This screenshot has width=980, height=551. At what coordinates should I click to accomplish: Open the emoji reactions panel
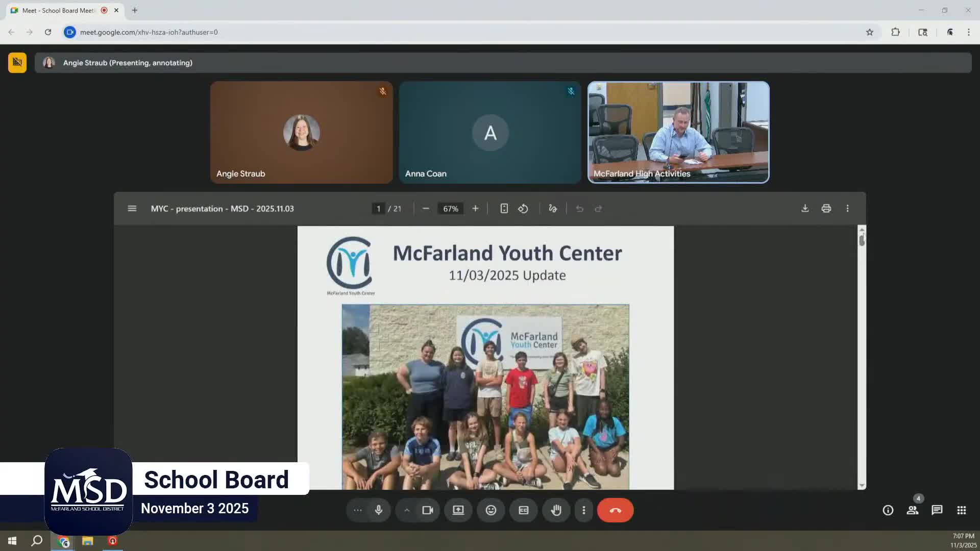pyautogui.click(x=491, y=510)
